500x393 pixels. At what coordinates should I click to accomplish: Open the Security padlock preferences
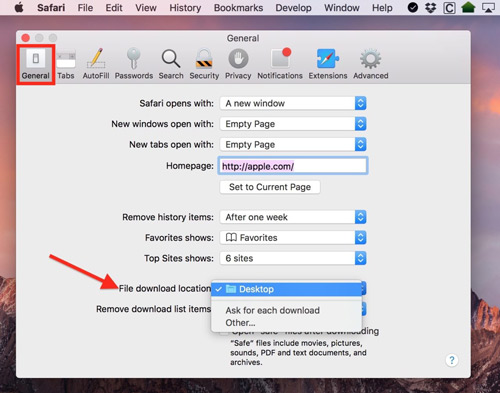point(204,64)
